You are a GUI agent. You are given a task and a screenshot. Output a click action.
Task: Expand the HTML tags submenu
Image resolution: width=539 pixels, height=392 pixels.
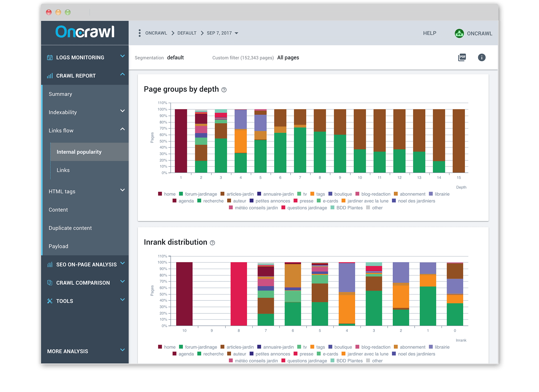[122, 190]
